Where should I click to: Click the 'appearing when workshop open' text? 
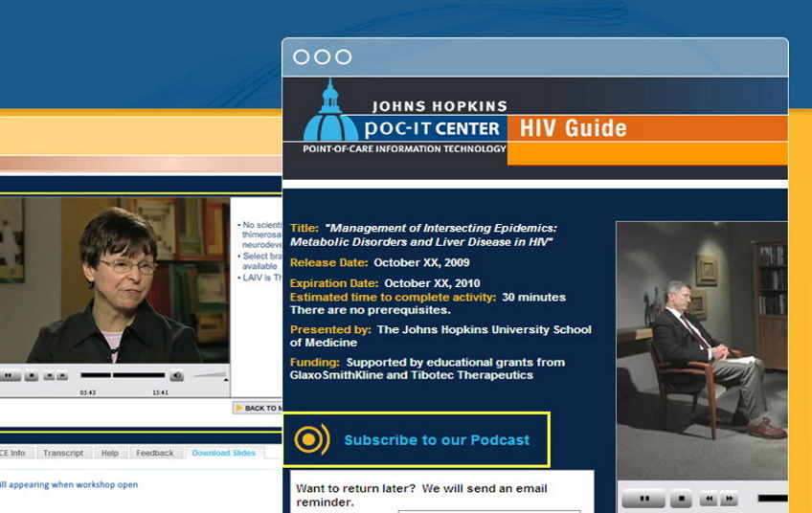(73, 485)
